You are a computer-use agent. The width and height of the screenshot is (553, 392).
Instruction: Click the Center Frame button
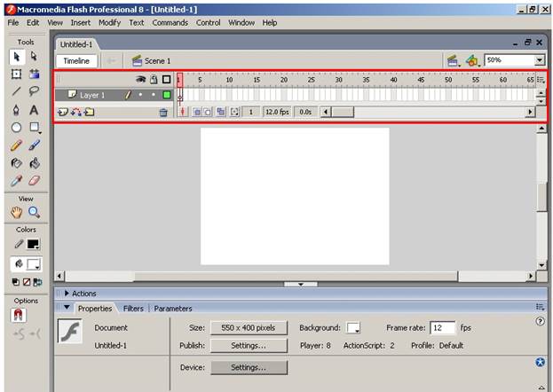(183, 112)
